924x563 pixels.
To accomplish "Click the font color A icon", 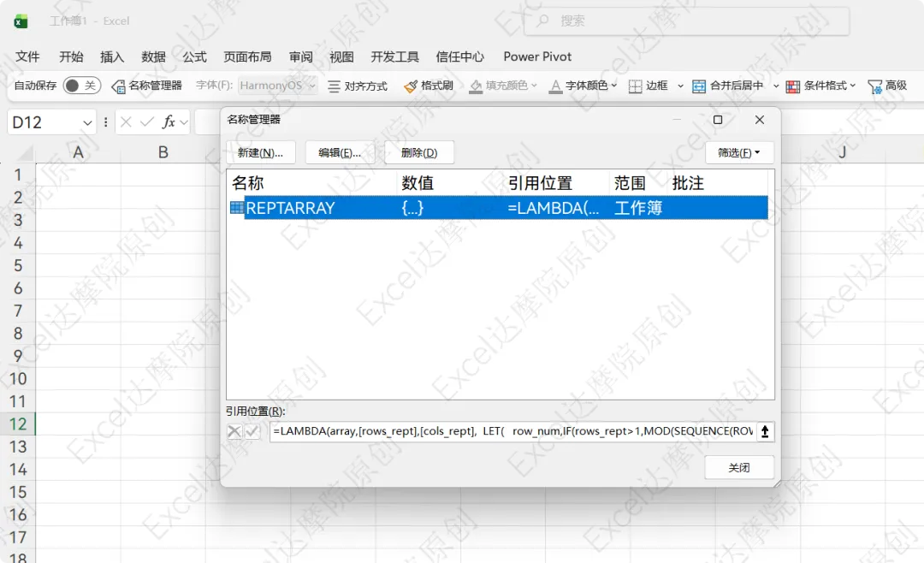I will (555, 86).
